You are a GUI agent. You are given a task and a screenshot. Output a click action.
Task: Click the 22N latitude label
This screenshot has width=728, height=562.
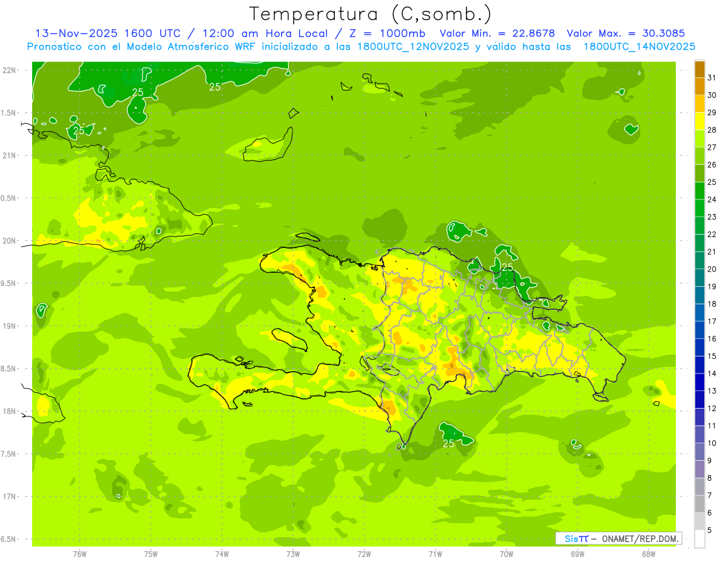[10, 70]
